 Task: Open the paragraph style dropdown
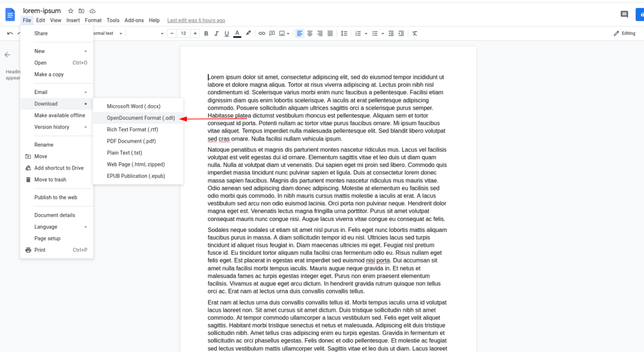point(108,33)
